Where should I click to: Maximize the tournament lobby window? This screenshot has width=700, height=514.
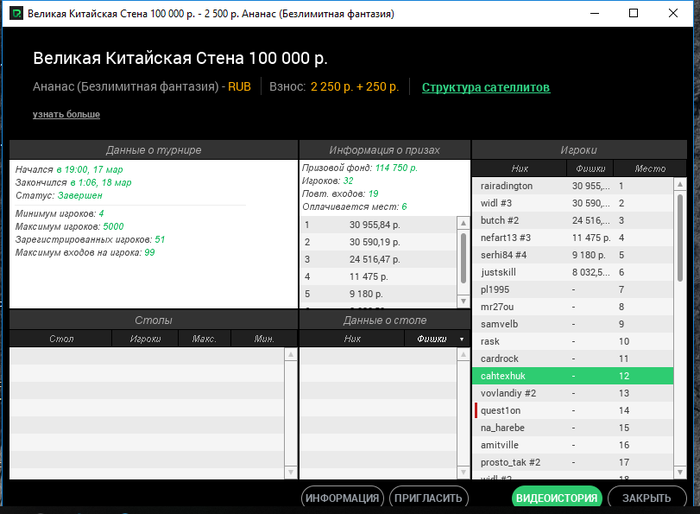633,13
